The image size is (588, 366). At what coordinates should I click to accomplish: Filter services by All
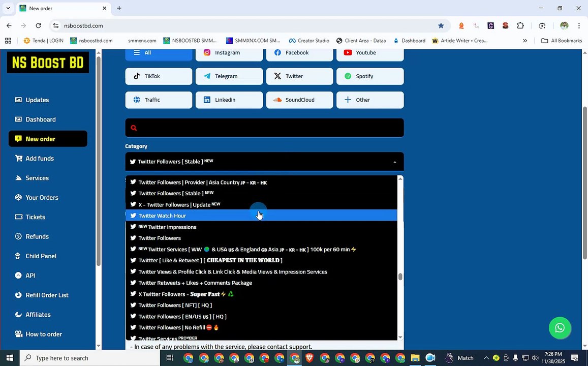click(x=159, y=53)
